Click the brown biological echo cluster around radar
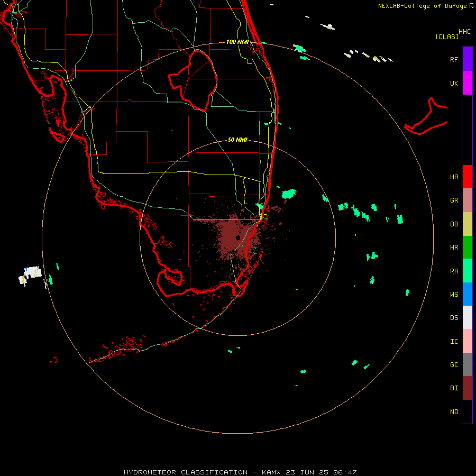Viewport: 476px width, 476px height. (x=237, y=237)
